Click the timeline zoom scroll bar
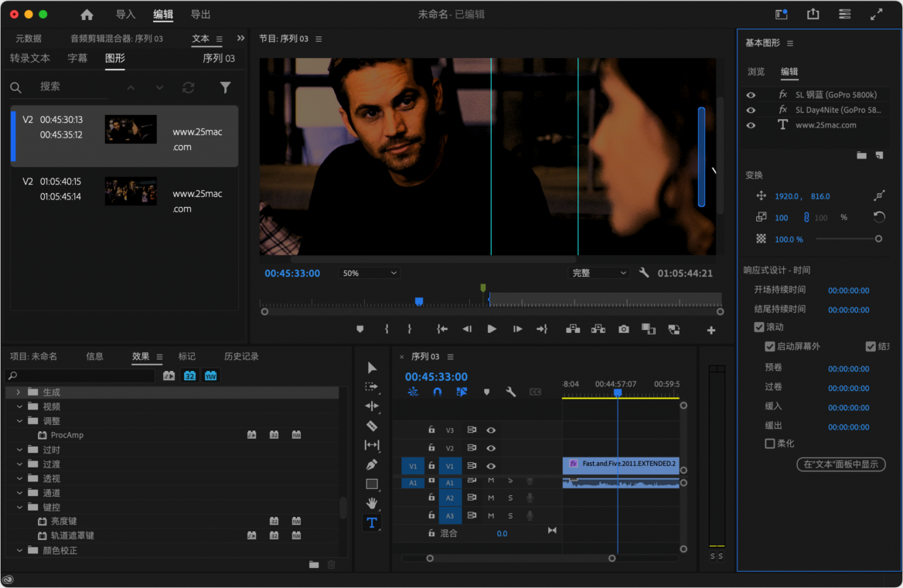 pyautogui.click(x=520, y=558)
